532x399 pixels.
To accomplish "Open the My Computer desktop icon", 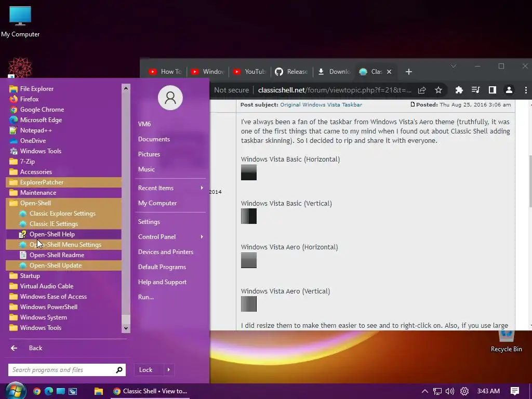I will (20, 22).
